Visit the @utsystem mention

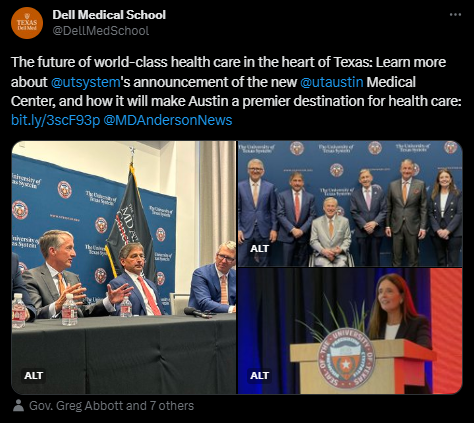86,82
